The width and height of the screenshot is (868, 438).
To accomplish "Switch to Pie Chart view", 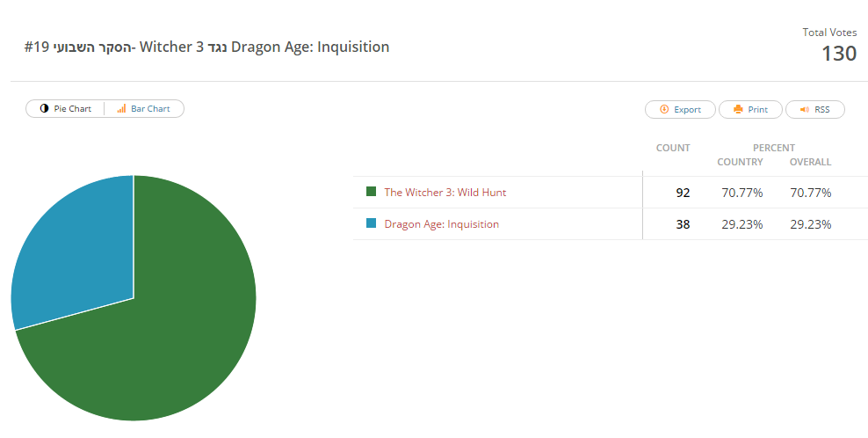I will point(65,109).
